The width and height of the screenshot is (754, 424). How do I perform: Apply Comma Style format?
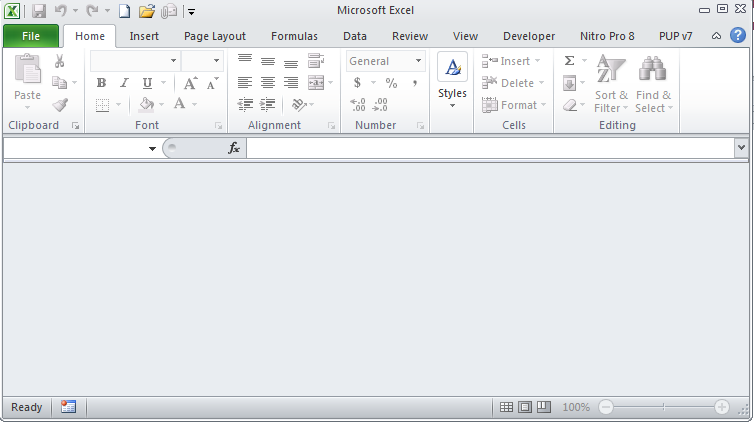tap(415, 83)
